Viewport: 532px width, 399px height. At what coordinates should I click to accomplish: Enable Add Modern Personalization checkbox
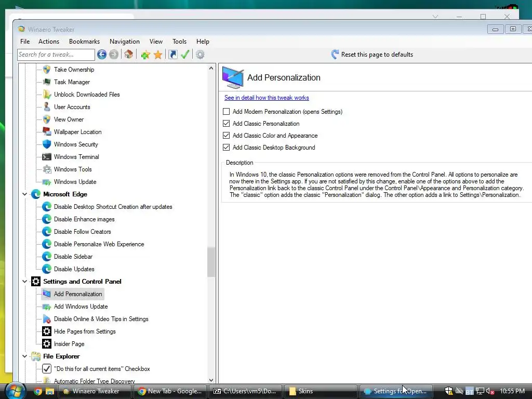227,111
